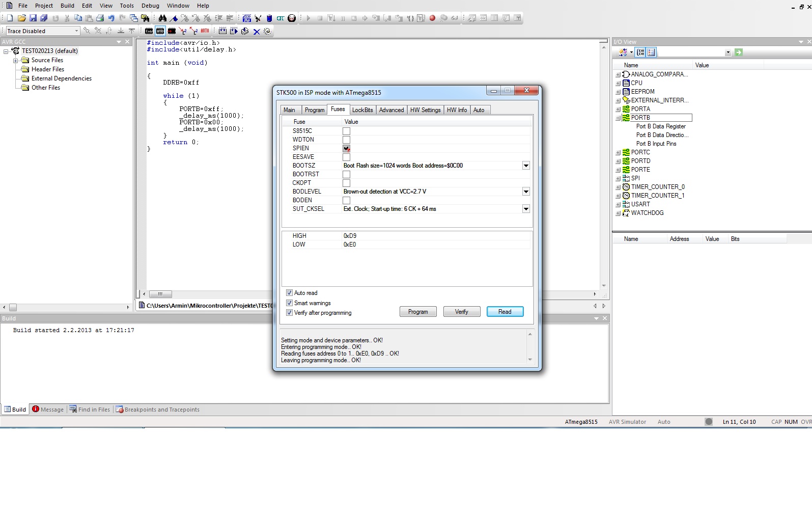This screenshot has width=812, height=515.
Task: Open the Debug menu
Action: pyautogui.click(x=150, y=6)
